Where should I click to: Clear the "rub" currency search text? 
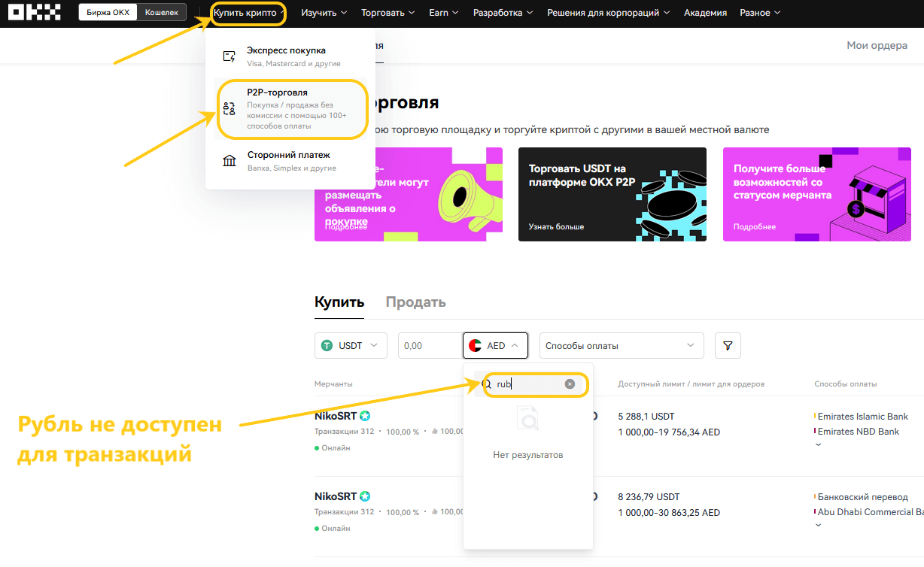pyautogui.click(x=570, y=384)
